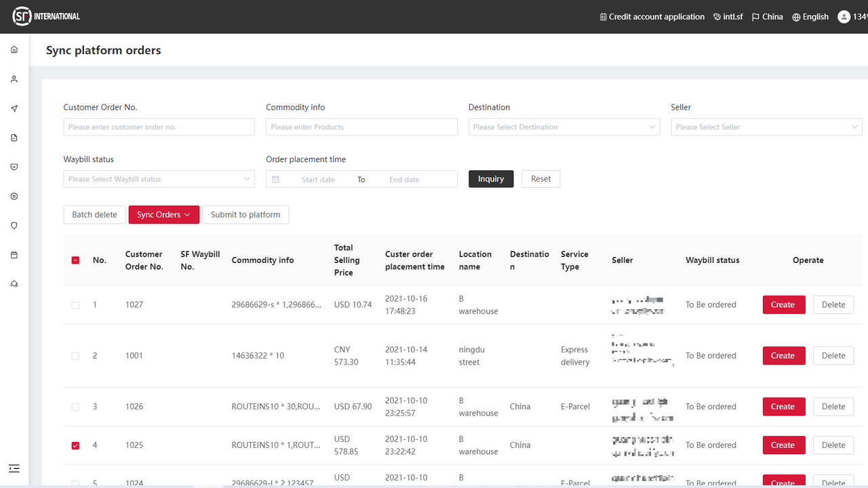Create a waybill for order 1001

(783, 355)
